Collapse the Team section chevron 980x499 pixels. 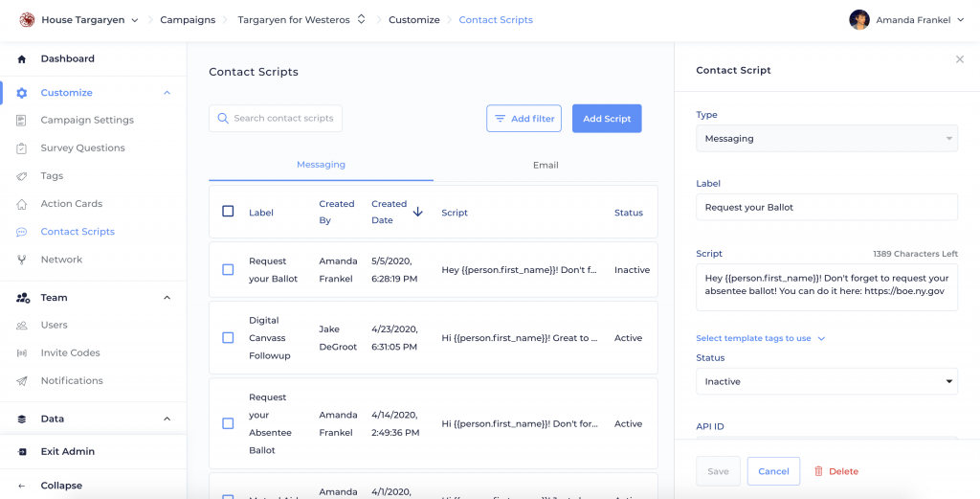tap(167, 298)
